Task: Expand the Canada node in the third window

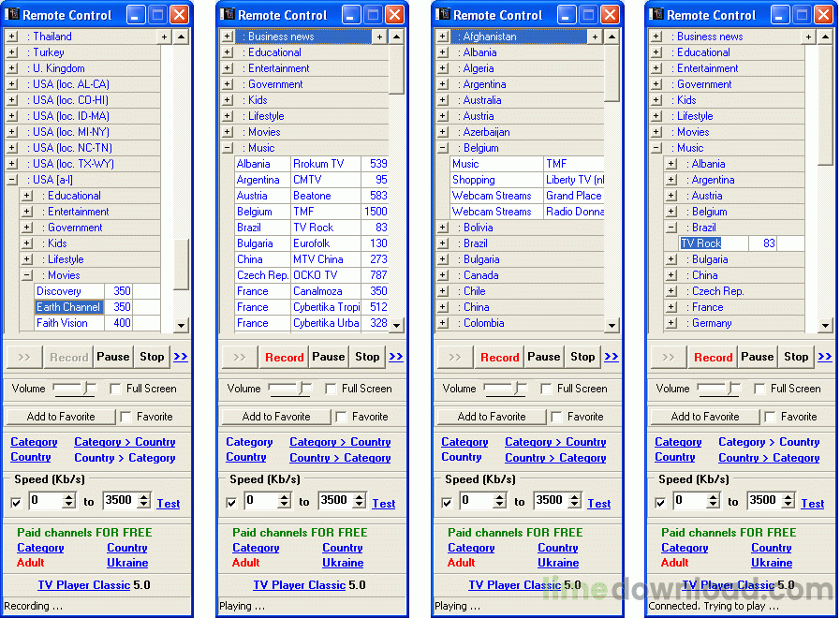Action: [443, 275]
